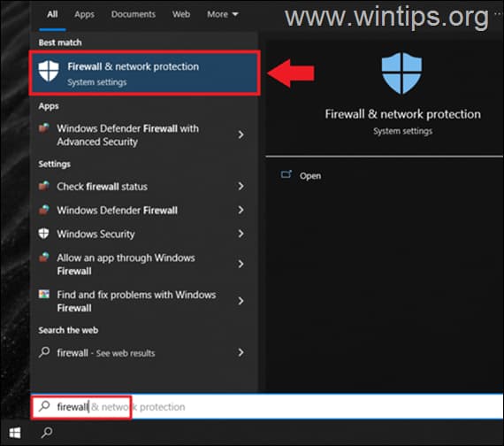This screenshot has height=446, width=504.
Task: Open the options ellipsis in the search panel
Action: click(498, 14)
